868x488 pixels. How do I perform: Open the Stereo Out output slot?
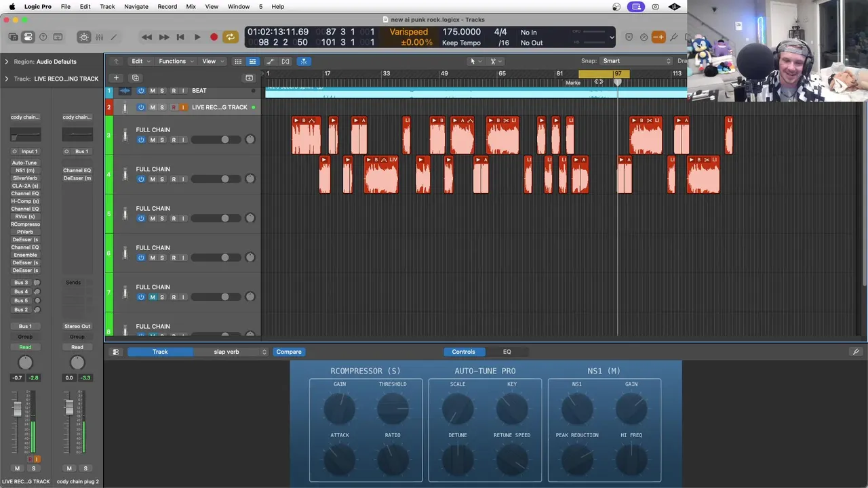(77, 326)
